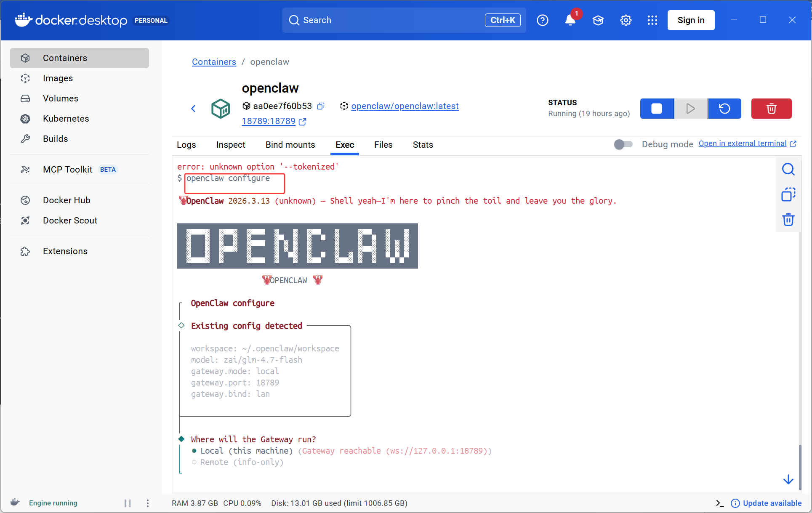
Task: Click the Docker Desktop whale logo
Action: [24, 20]
